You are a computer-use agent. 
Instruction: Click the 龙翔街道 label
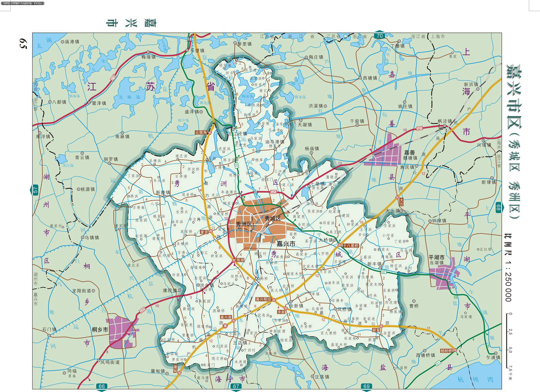(82, 291)
